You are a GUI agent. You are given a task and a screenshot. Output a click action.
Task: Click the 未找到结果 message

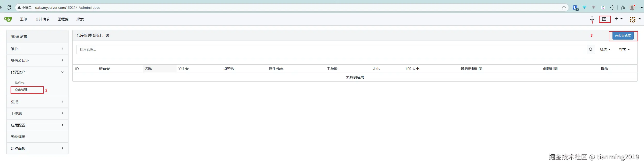(355, 77)
